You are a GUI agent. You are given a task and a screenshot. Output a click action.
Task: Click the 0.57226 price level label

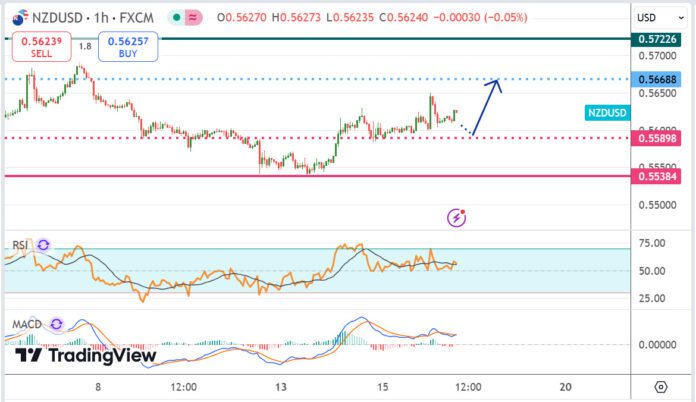click(657, 39)
